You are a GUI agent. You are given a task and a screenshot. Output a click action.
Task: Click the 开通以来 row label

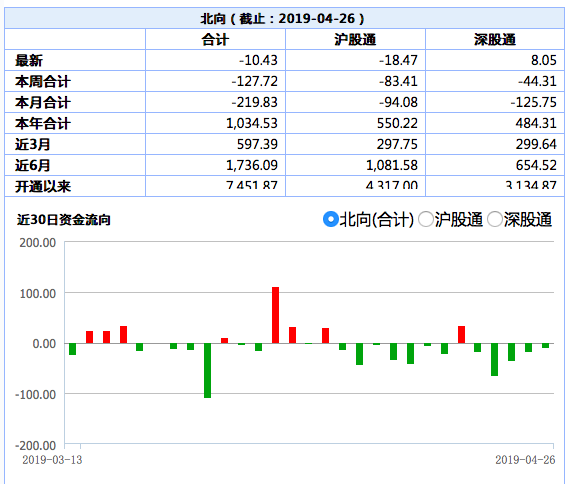[x=43, y=186]
